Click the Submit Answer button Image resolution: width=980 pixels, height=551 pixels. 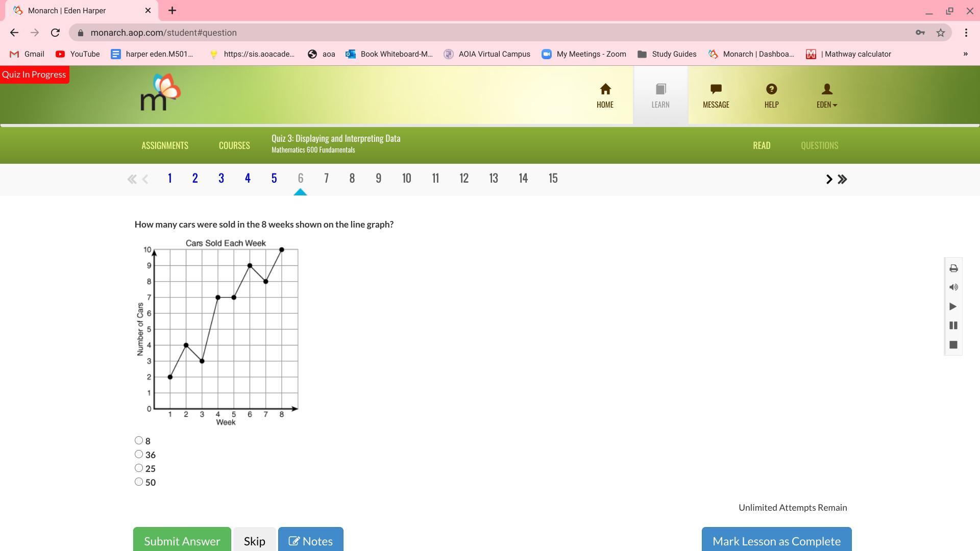coord(182,540)
